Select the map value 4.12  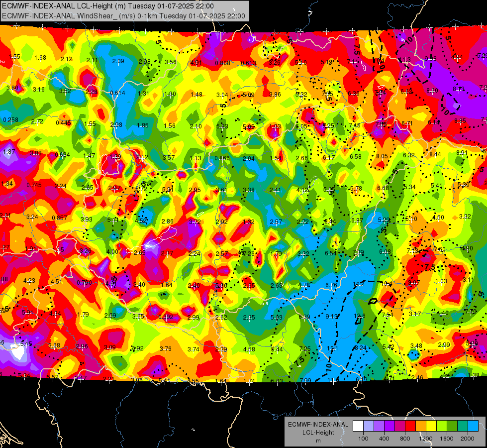(302, 190)
